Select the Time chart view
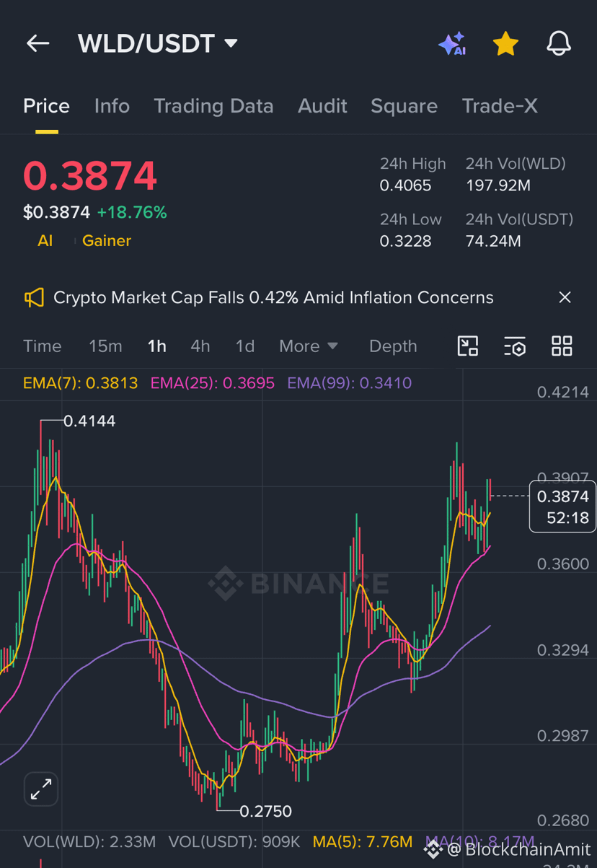The image size is (597, 868). click(x=43, y=346)
